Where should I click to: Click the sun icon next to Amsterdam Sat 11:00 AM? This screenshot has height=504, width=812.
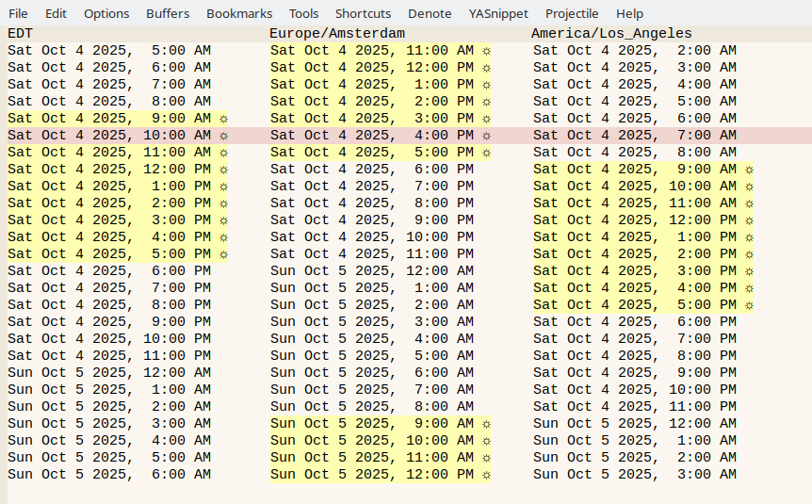pyautogui.click(x=486, y=51)
